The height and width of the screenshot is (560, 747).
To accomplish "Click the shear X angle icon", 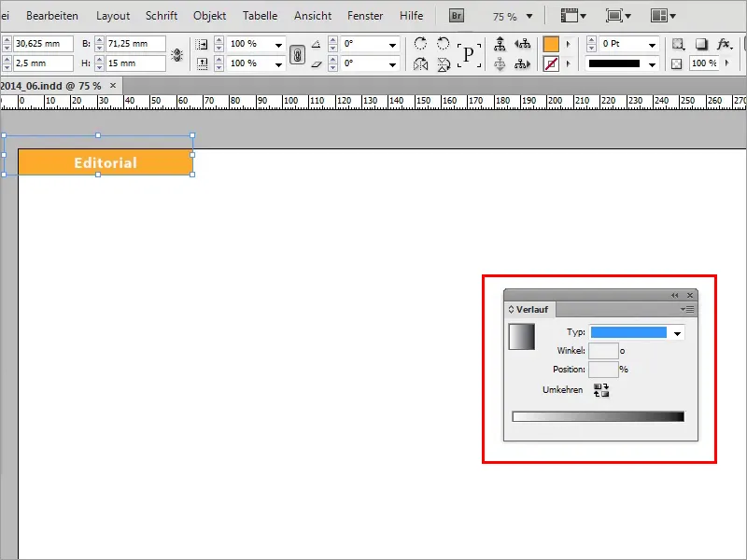I will (317, 63).
